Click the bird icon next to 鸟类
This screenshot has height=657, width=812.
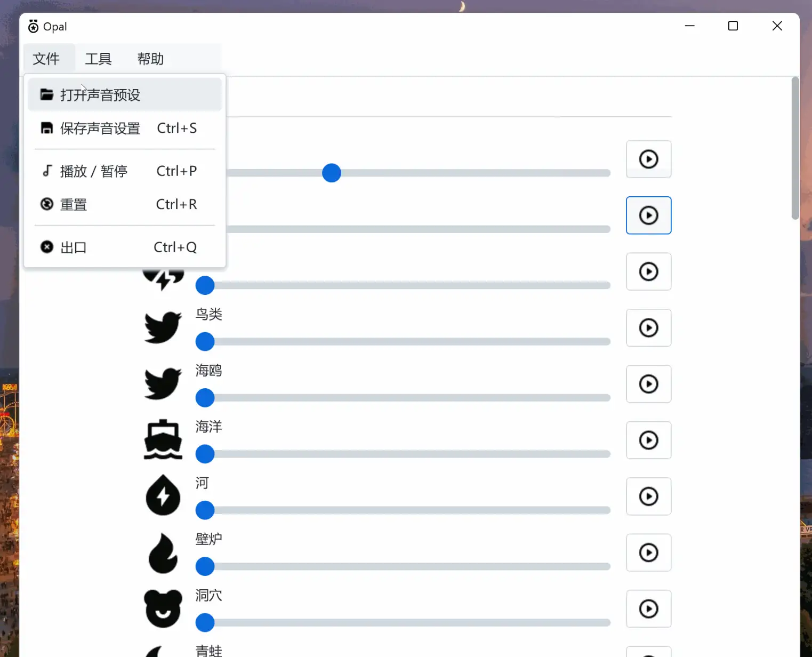pos(163,327)
